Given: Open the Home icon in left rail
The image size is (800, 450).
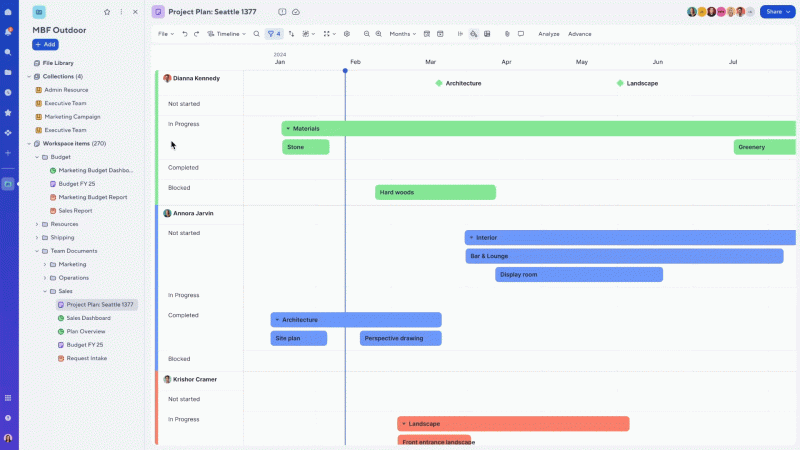Looking at the screenshot, I should (8, 12).
